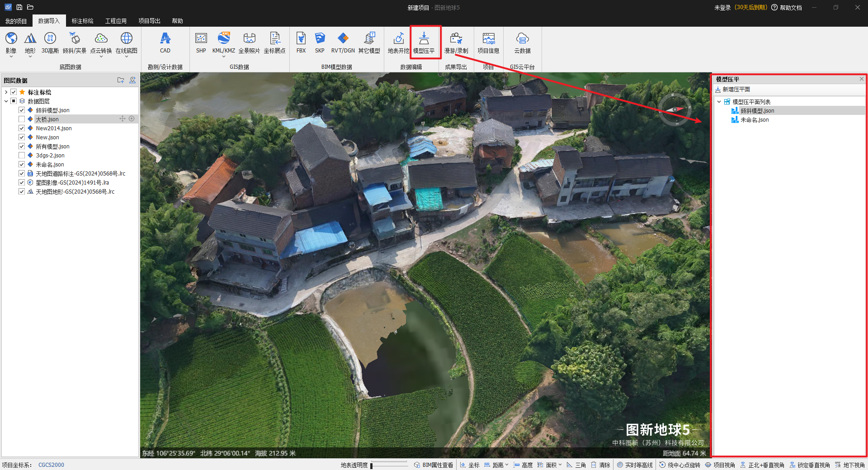
Task: Open the 工程应用 ribbon tab
Action: tap(116, 21)
